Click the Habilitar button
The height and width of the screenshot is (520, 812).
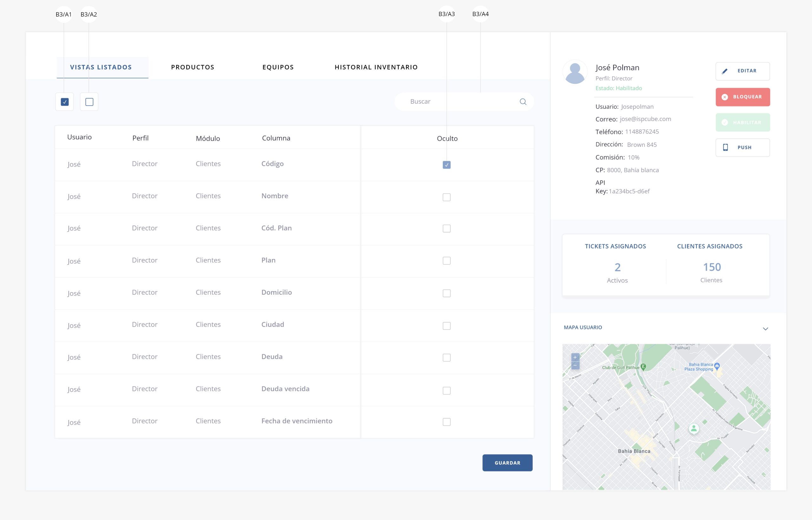(742, 122)
